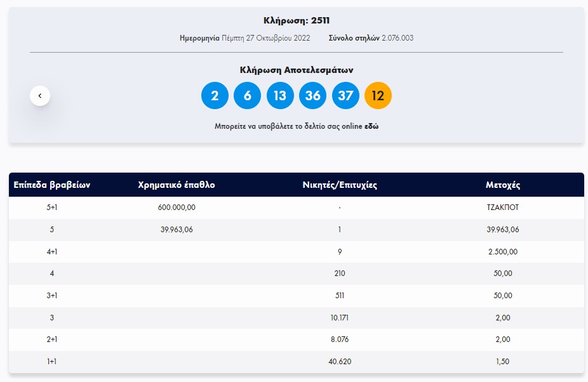Screen dimensions: 588x382
Task: Open the online submission link 'εδώ'
Action: coord(371,126)
